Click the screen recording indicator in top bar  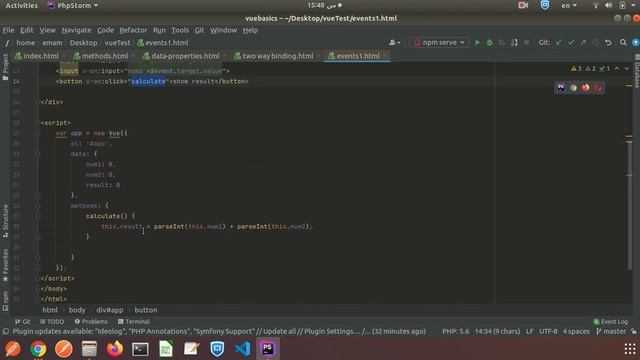pyautogui.click(x=523, y=5)
